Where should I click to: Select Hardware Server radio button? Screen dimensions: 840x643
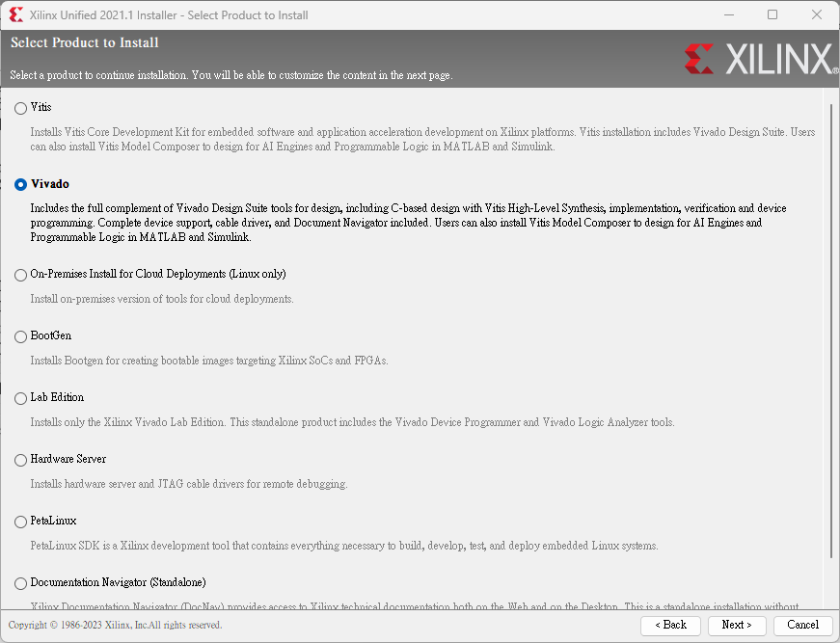pos(20,460)
